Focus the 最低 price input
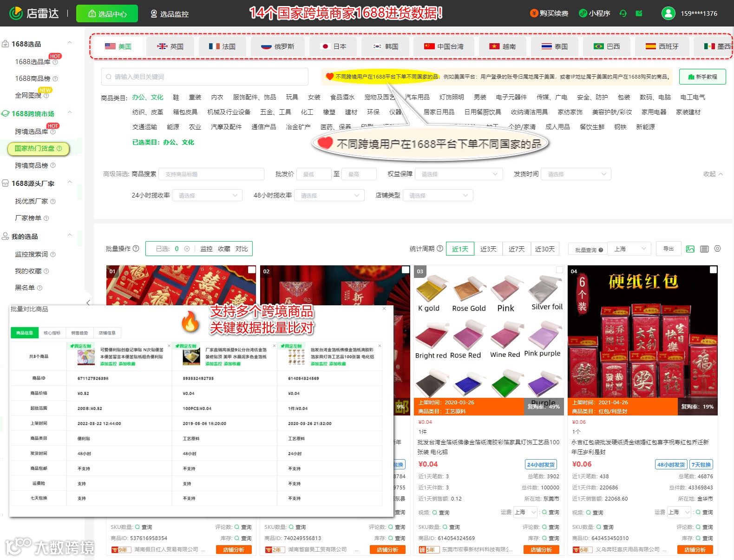The image size is (734, 560). pos(314,174)
